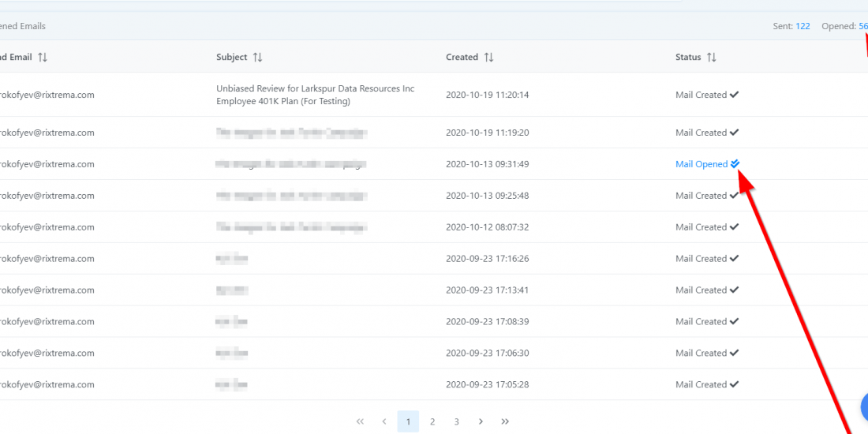Go to next page arrow
The width and height of the screenshot is (868, 434).
[481, 421]
